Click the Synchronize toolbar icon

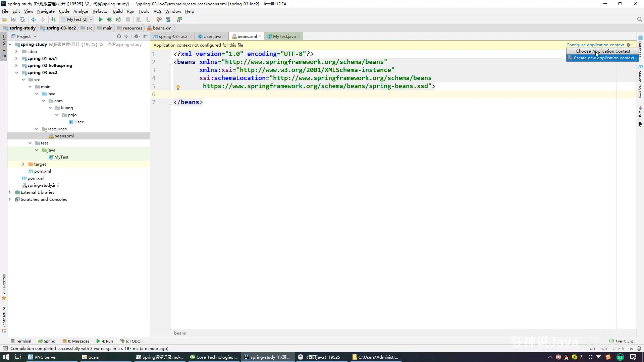coord(22,19)
